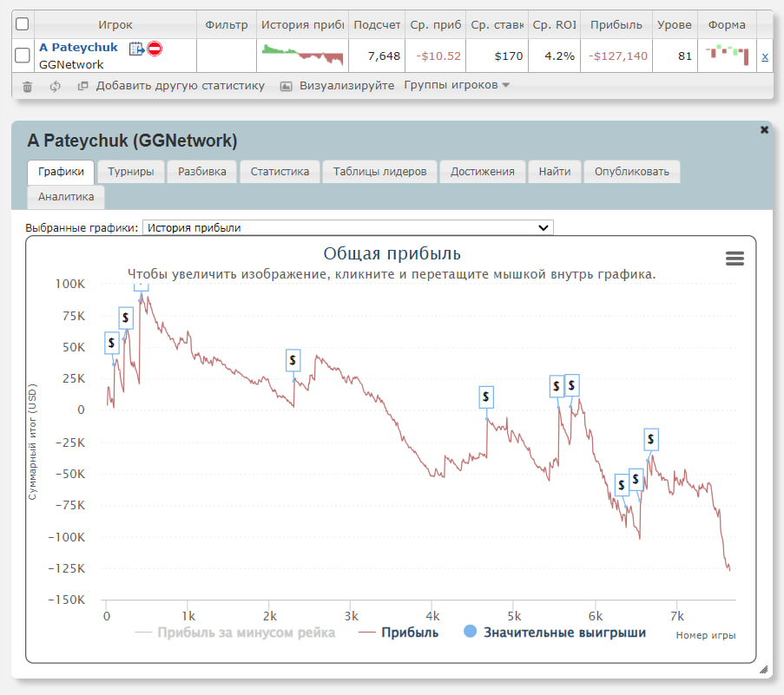Viewport: 784px width, 695px height.
Task: Click the dollar marker near game 2k
Action: coord(293,359)
